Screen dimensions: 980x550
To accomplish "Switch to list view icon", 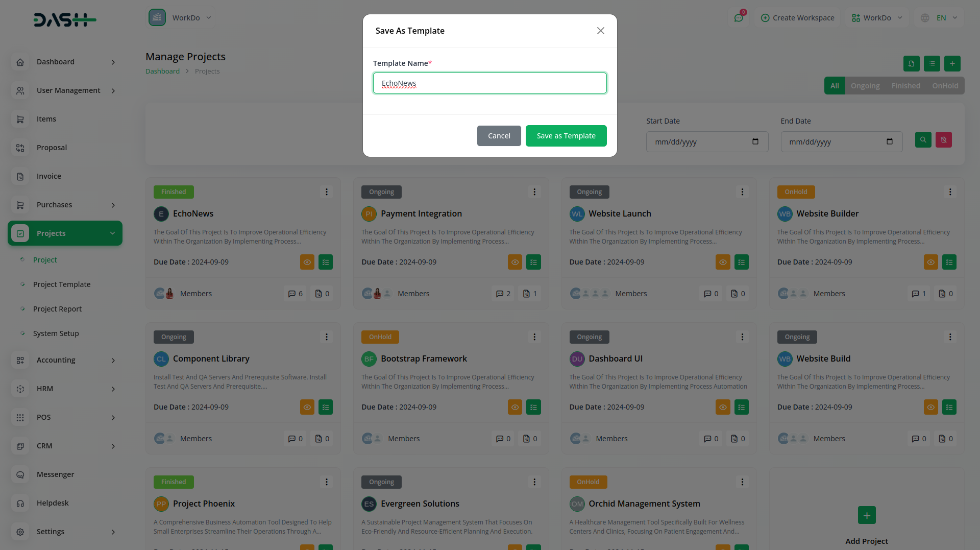I will (932, 64).
